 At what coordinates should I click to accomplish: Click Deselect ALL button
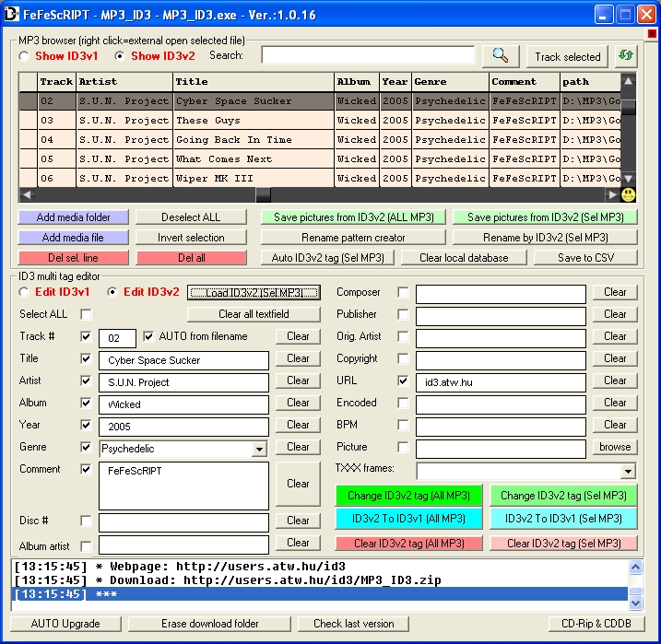192,217
